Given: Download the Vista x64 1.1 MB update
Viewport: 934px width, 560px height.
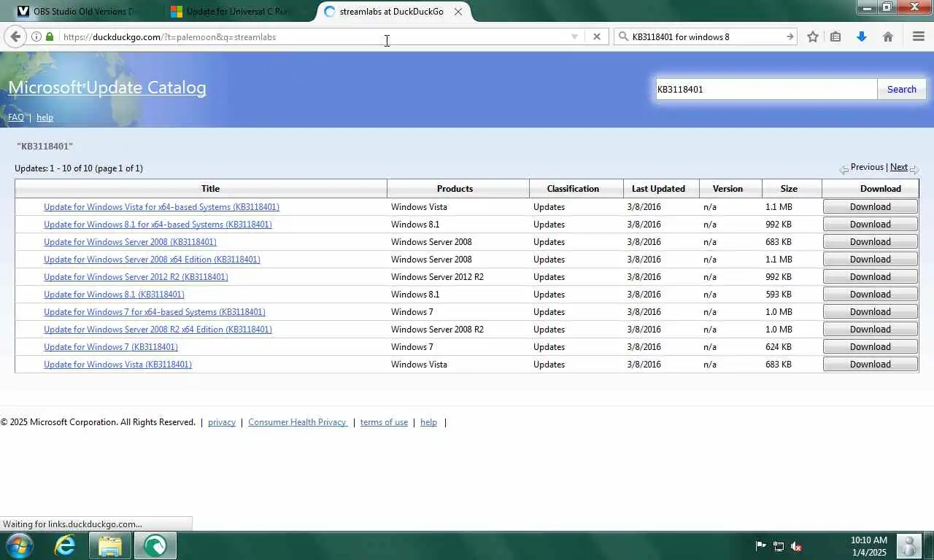Looking at the screenshot, I should (870, 207).
